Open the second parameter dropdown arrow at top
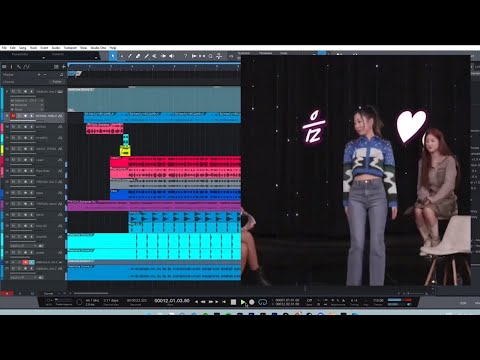 (x=96, y=58)
